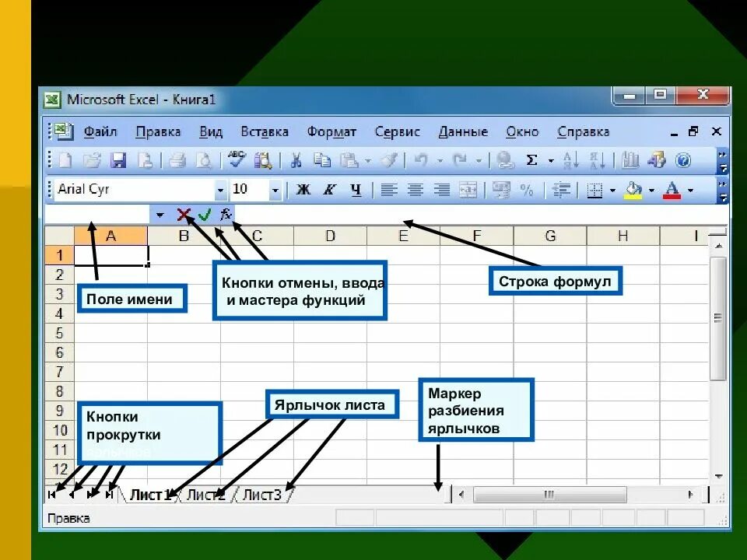Click into the formula bar

click(x=481, y=215)
